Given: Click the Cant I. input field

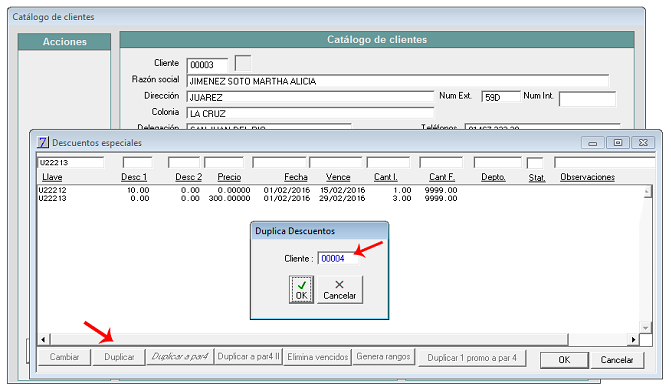Looking at the screenshot, I should [389, 163].
